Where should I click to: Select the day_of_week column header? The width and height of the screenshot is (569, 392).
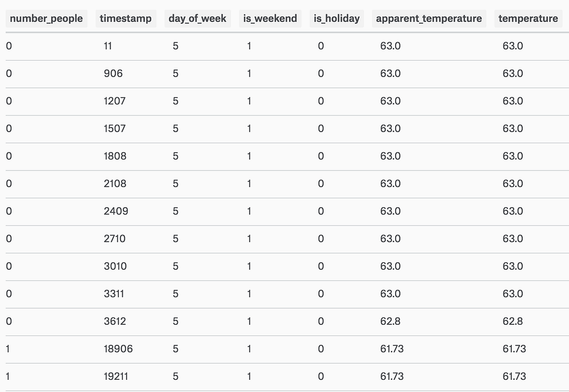(x=197, y=18)
